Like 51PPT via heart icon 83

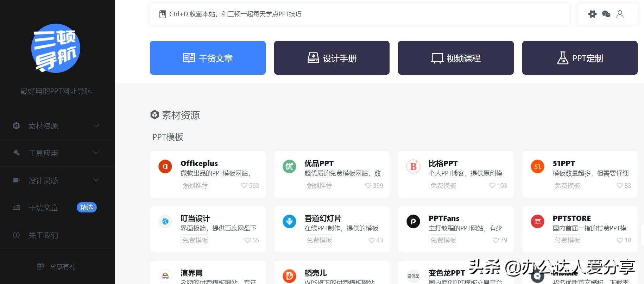[620, 185]
